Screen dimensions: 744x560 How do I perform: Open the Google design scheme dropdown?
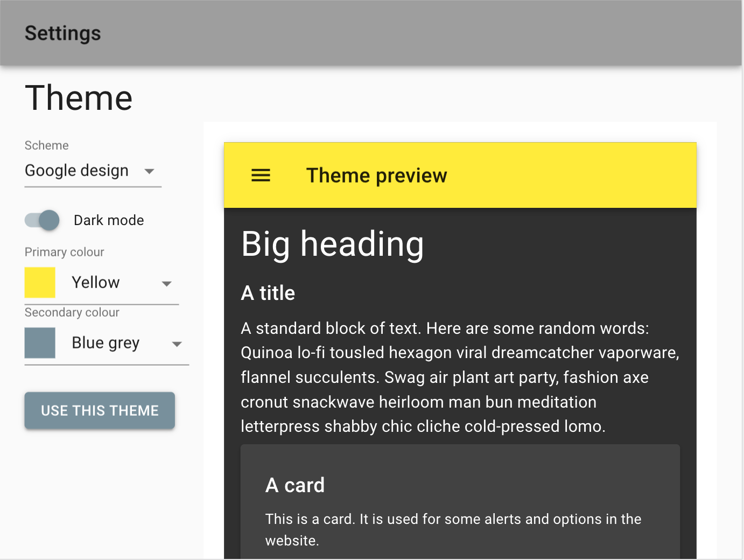[x=93, y=171]
